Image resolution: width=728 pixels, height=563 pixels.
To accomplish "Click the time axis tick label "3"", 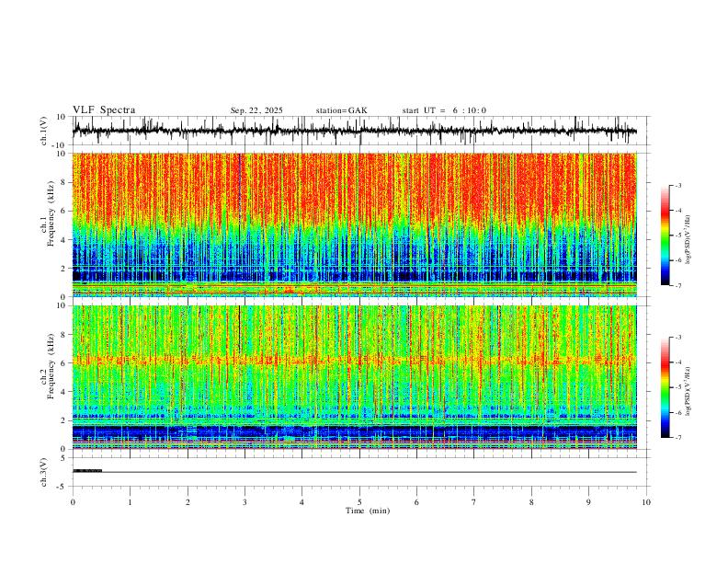I will [245, 502].
